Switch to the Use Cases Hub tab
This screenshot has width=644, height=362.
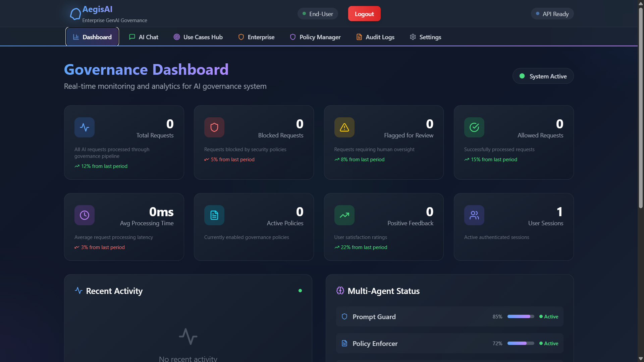point(198,37)
